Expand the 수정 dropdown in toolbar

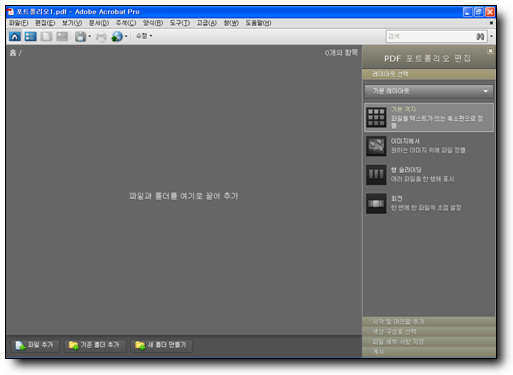(x=144, y=36)
